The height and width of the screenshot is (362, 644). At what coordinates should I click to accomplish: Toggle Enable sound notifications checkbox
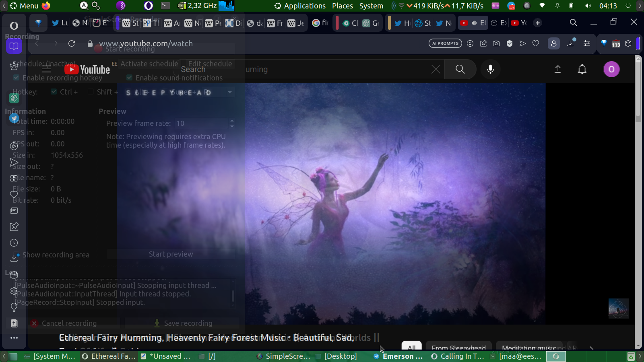coord(130,78)
